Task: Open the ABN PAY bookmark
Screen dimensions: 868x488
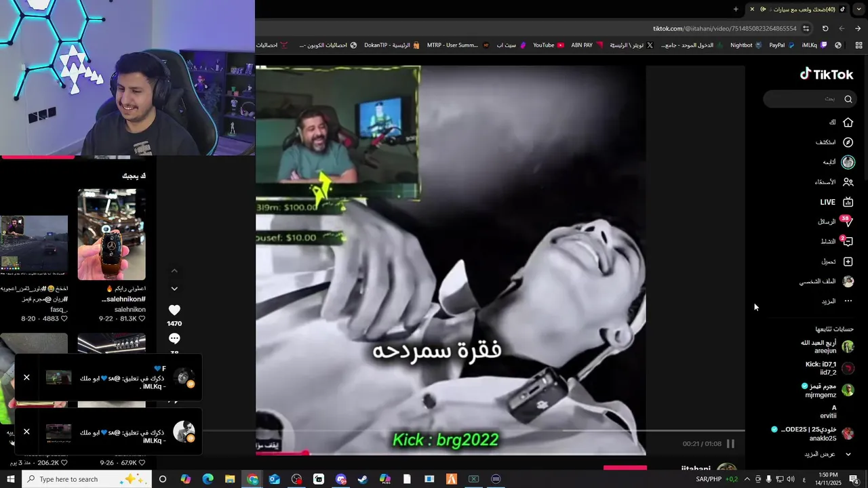Action: (x=587, y=45)
